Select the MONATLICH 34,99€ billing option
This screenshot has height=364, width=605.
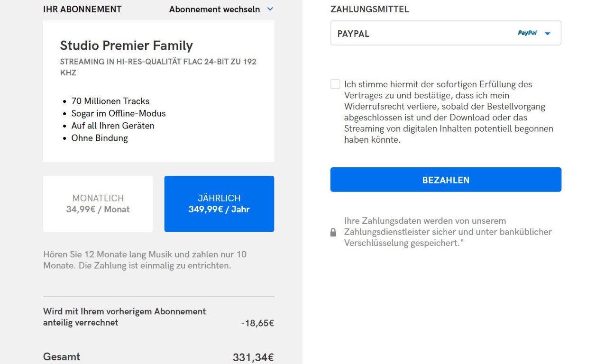[x=98, y=204]
